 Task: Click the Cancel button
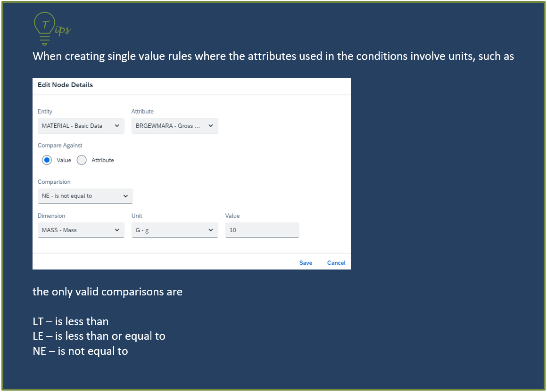336,263
